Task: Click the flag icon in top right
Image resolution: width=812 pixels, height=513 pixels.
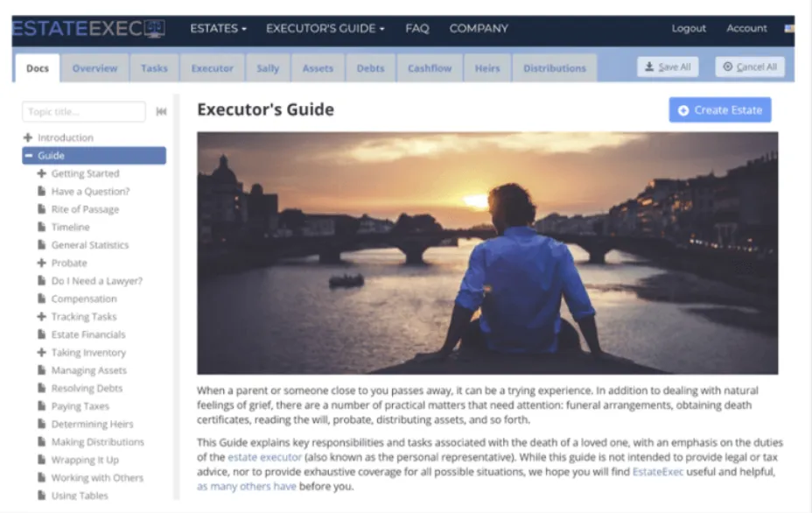Action: point(789,29)
